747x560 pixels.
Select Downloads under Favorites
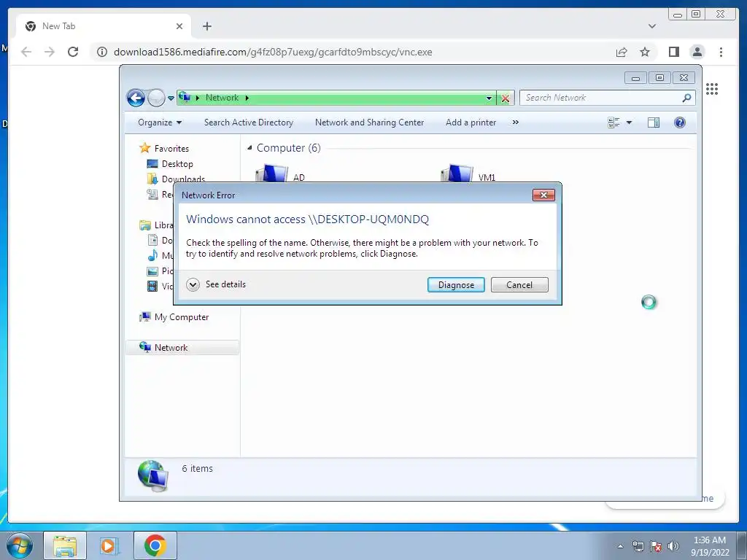[176, 179]
